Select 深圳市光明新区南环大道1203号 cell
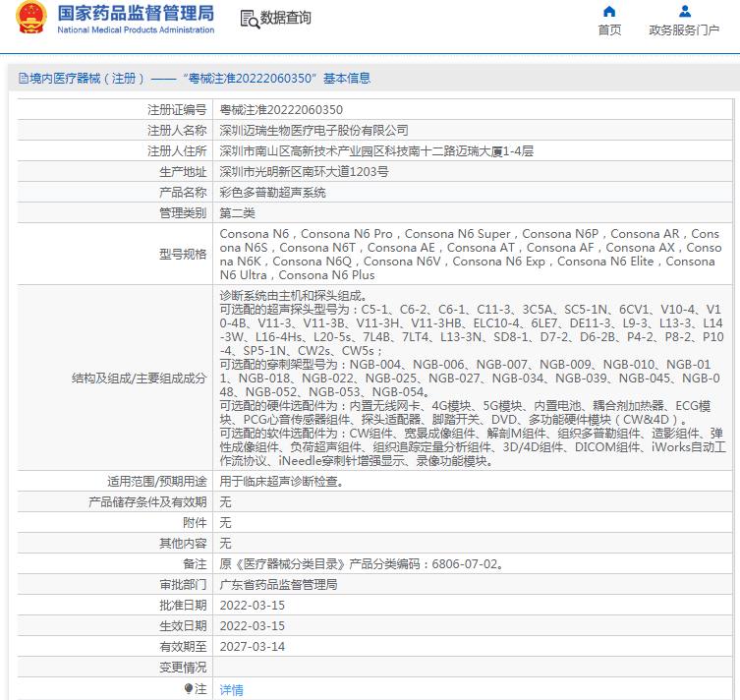The width and height of the screenshot is (740, 700). pos(304,172)
